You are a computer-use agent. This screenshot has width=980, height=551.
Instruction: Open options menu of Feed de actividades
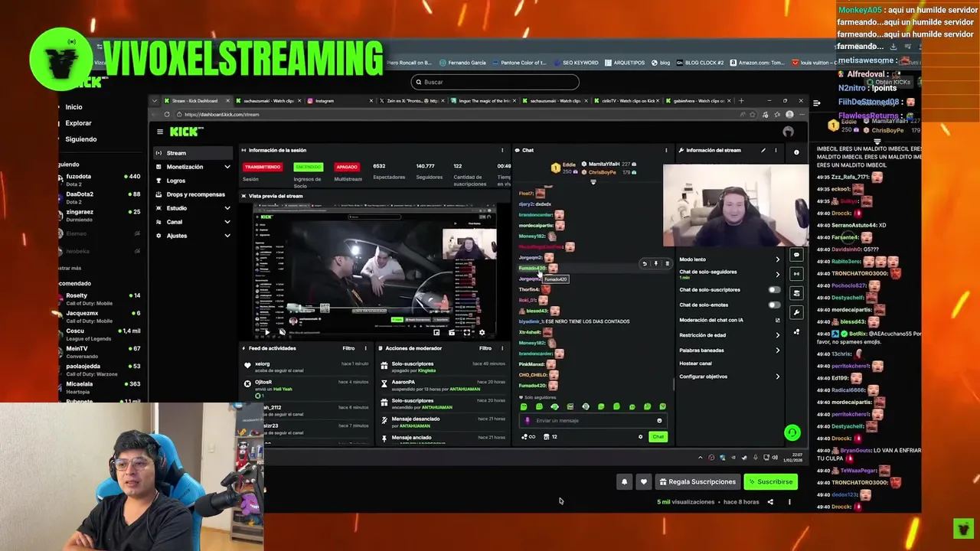365,348
